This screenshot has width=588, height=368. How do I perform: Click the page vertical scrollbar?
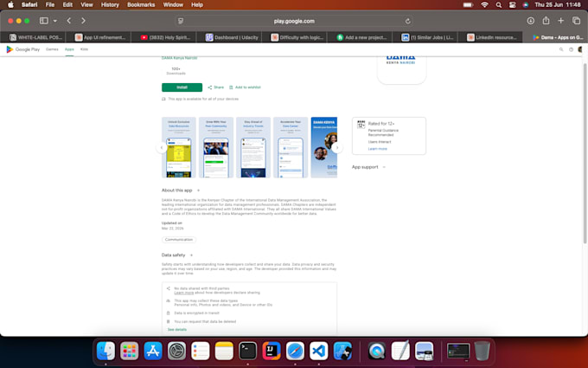[x=585, y=154]
